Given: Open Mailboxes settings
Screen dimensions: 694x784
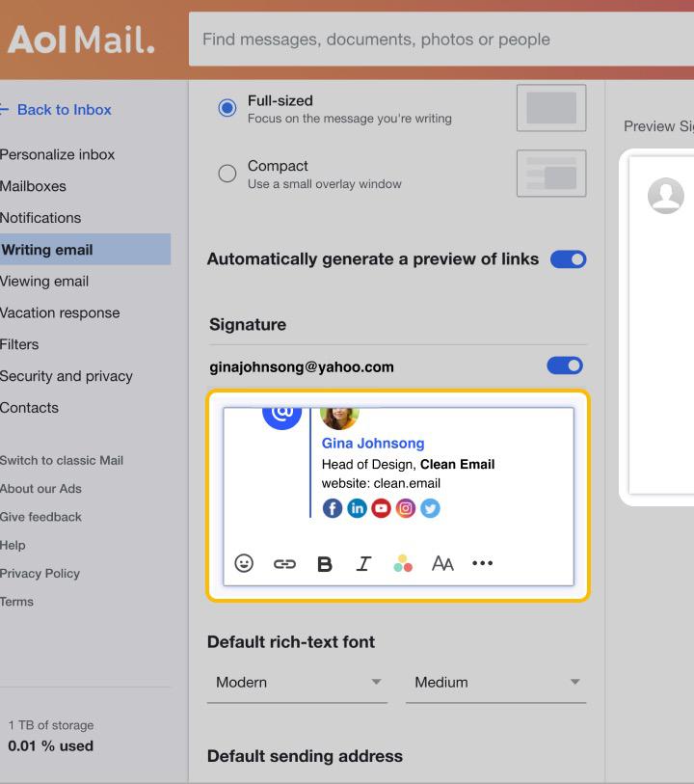Looking at the screenshot, I should (x=33, y=186).
